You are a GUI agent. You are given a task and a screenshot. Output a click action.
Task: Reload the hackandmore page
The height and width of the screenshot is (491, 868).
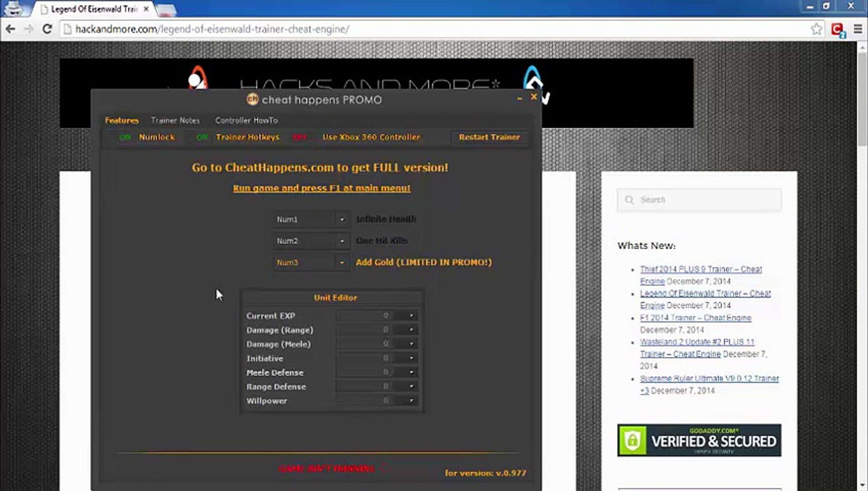[x=47, y=29]
